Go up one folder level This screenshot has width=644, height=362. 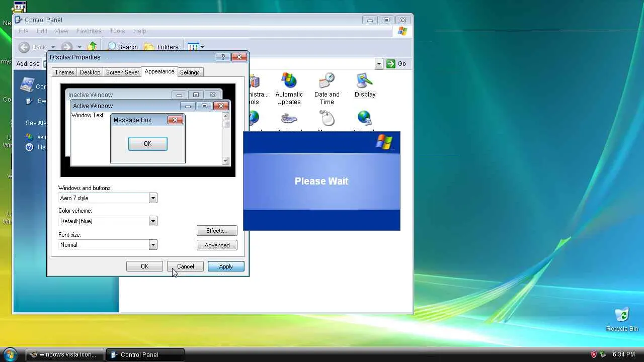(x=92, y=47)
